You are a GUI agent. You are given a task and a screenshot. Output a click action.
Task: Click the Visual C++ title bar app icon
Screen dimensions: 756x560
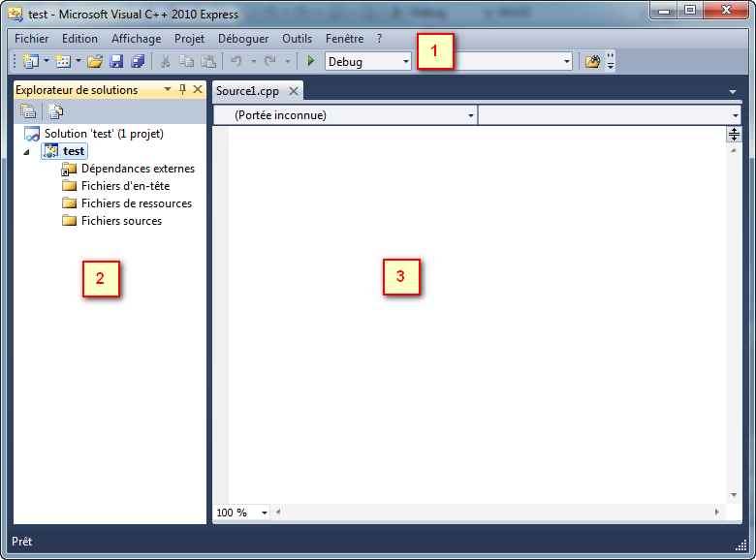coord(16,14)
